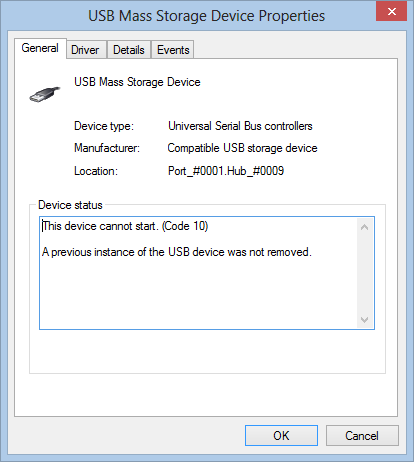Click the Universal Serial Bus controllers value
414x462 pixels.
tap(240, 126)
